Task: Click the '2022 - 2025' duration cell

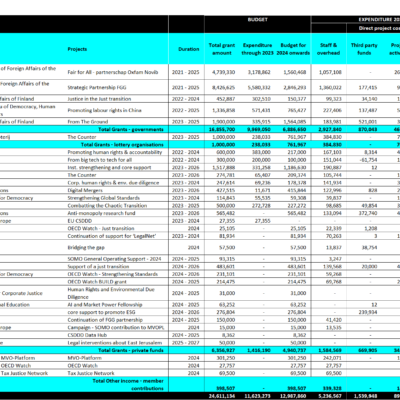Action: coord(186,110)
